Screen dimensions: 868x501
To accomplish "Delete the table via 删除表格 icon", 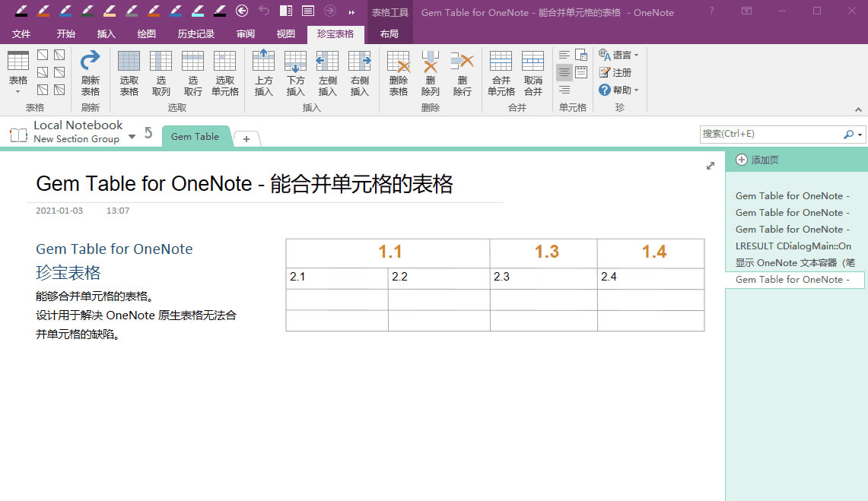I will tap(398, 74).
